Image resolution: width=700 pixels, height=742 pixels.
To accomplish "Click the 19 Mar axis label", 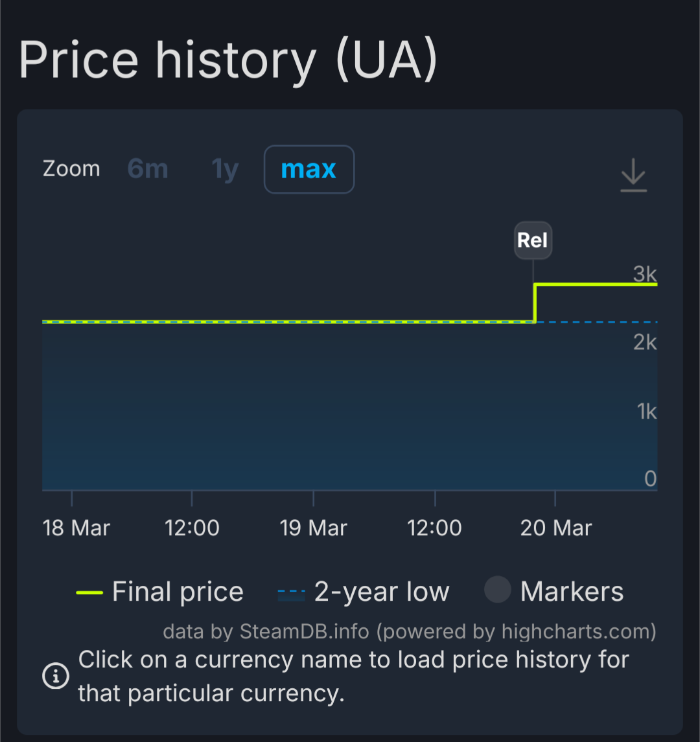I will [x=314, y=528].
